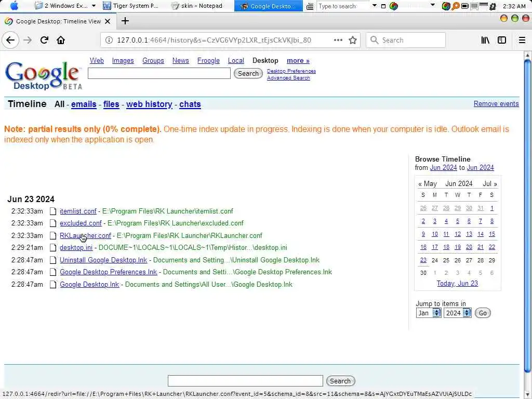Expand the hidden tray icons arrow
Image resolution: width=532 pixels, height=399 pixels.
[432, 5]
